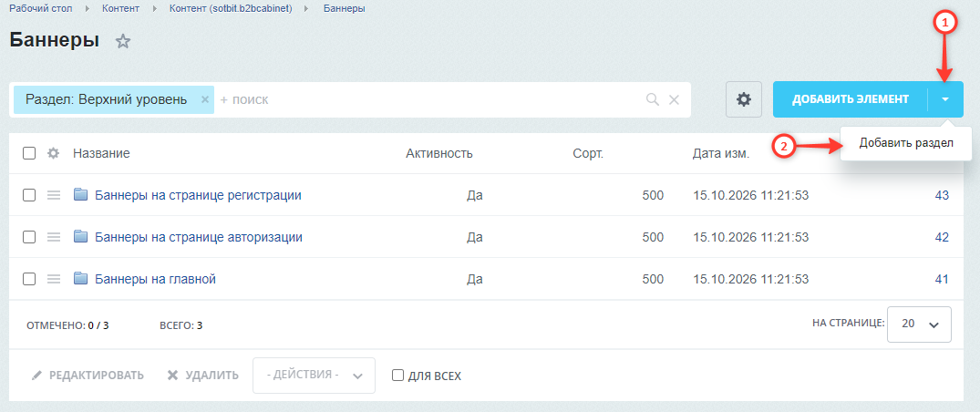Click the 'Баннеры' breadcrumb
Viewport: 980px width, 412px height.
[x=345, y=9]
